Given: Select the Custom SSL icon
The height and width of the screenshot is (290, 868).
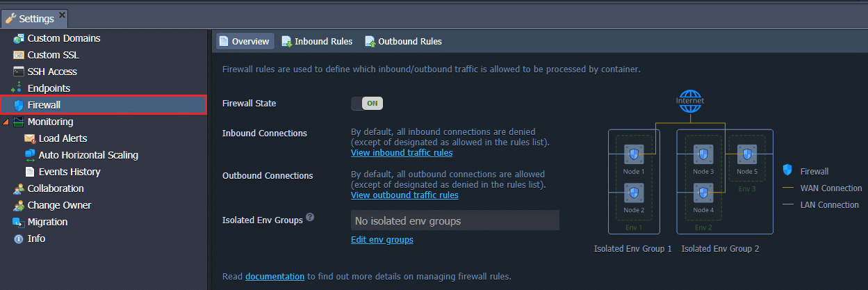Looking at the screenshot, I should pos(19,55).
